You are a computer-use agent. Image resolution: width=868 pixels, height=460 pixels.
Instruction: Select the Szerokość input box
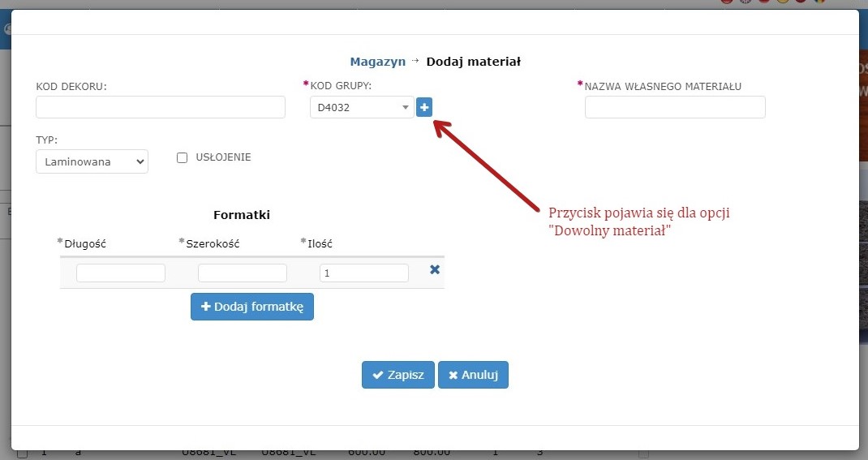click(x=243, y=273)
